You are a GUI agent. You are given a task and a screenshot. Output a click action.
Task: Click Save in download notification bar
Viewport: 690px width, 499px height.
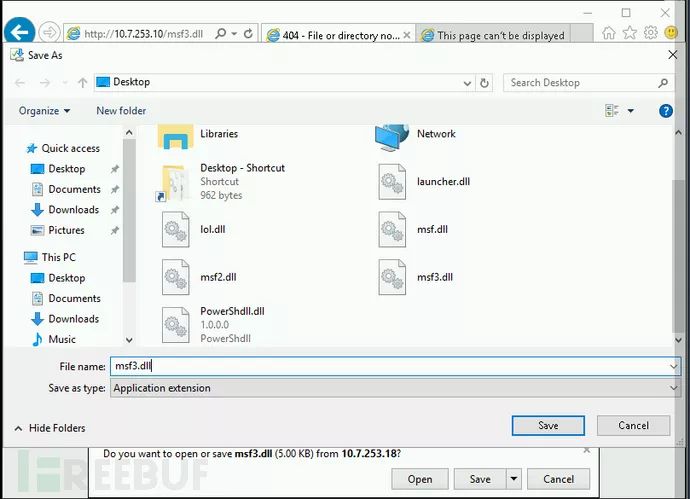(x=480, y=479)
